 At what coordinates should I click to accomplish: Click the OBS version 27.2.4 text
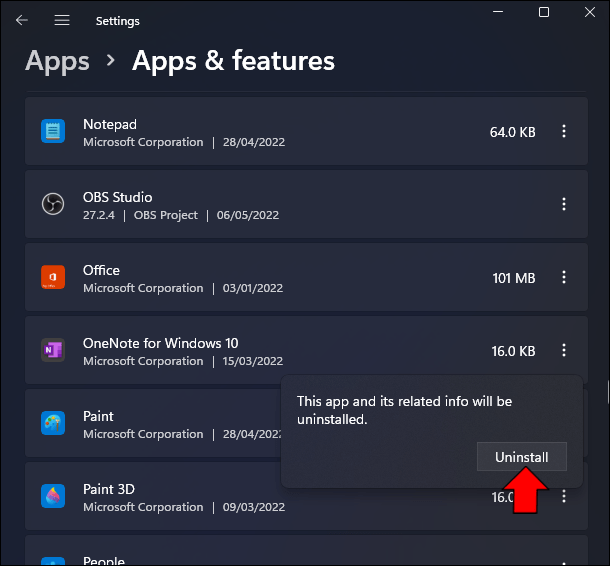pos(99,215)
